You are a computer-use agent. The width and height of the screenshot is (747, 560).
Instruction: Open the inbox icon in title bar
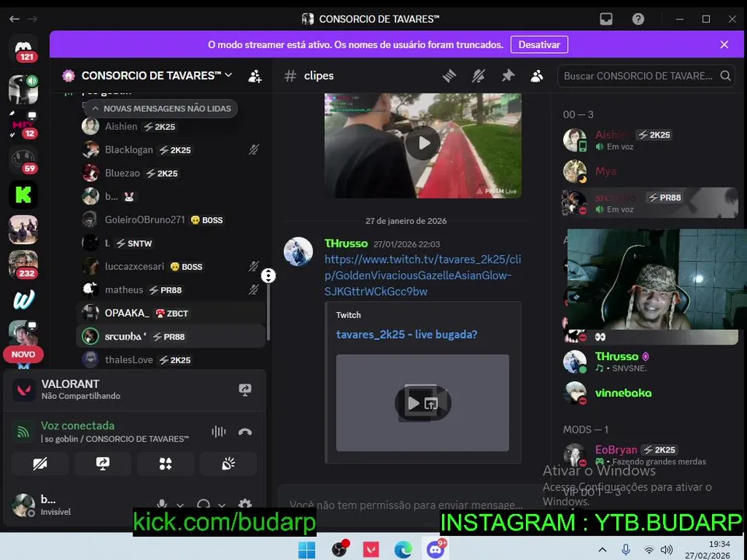pyautogui.click(x=606, y=19)
